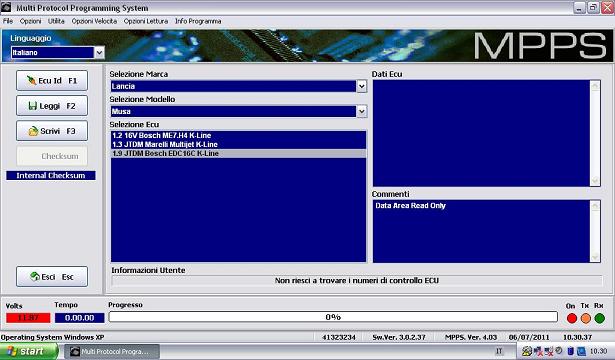Click the Tempo 0.00.00 timer
This screenshot has height=360, width=615.
79,318
